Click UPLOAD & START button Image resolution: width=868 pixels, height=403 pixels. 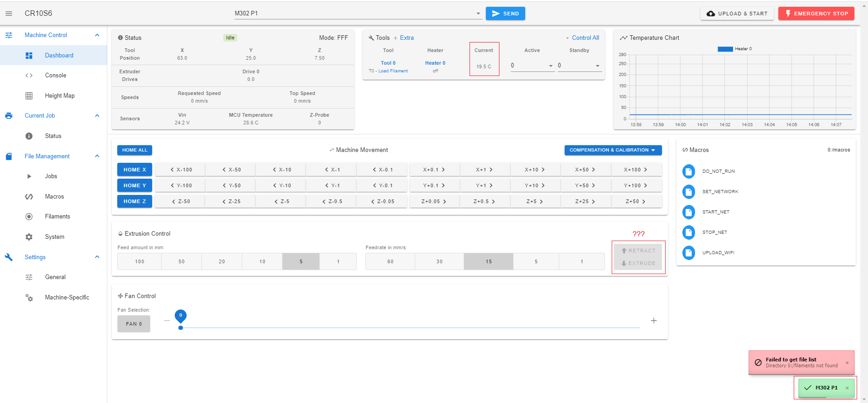737,14
